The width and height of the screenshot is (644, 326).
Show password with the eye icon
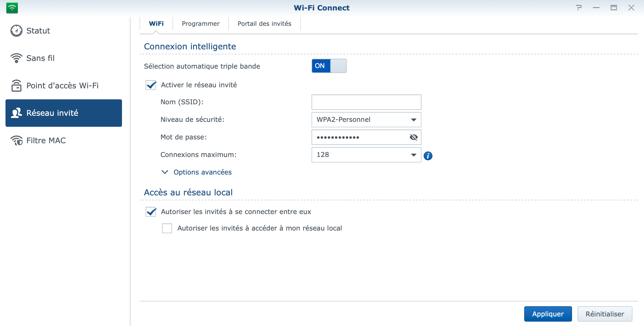413,137
